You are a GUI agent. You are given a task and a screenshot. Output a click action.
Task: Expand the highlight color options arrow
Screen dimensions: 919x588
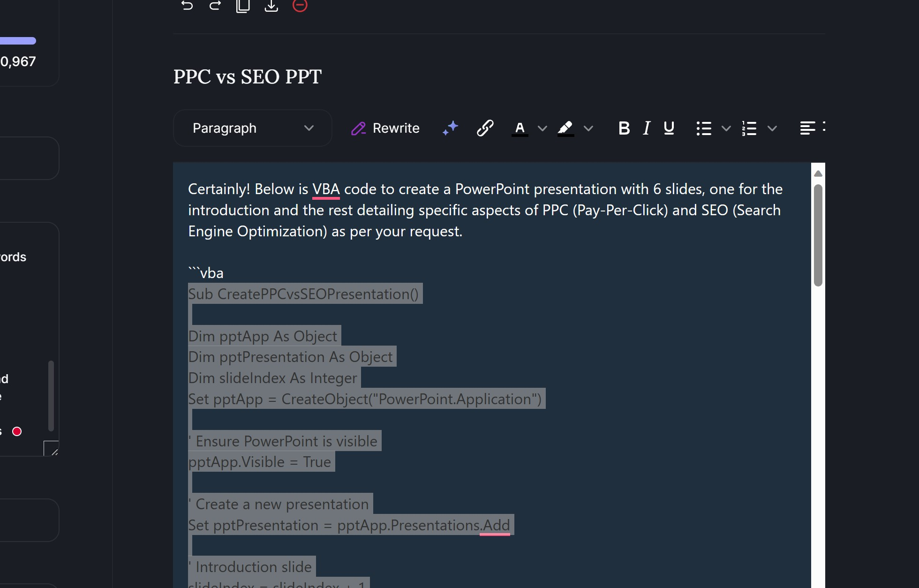point(588,128)
